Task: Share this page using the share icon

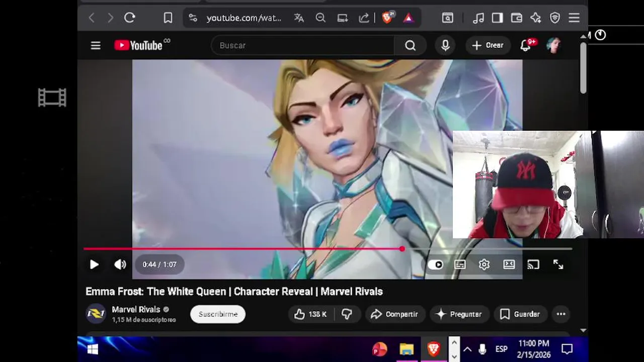Action: pyautogui.click(x=364, y=18)
